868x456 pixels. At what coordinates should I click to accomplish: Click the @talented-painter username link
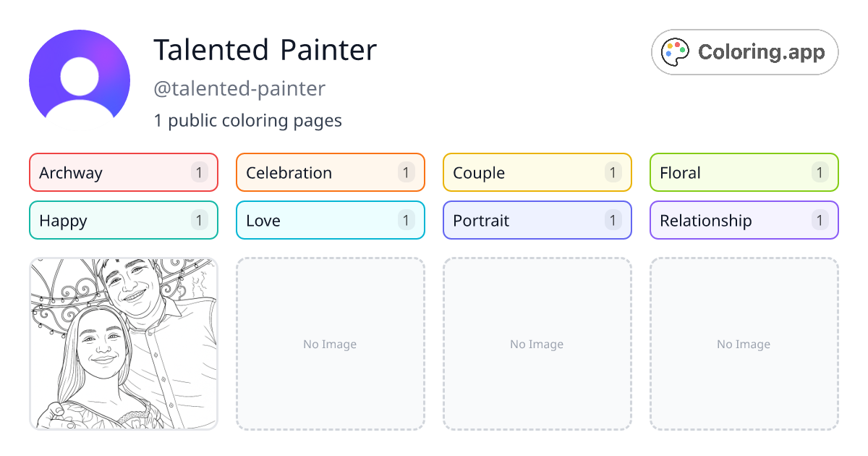click(x=239, y=88)
